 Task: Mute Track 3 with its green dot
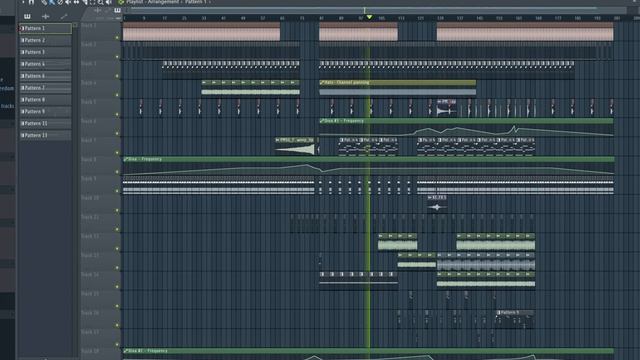(x=117, y=76)
